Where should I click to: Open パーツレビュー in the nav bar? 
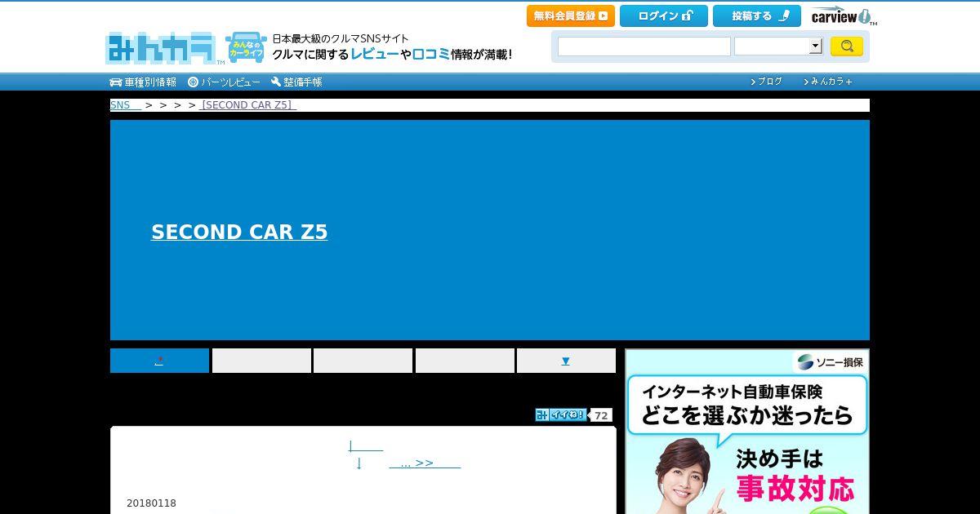click(225, 82)
